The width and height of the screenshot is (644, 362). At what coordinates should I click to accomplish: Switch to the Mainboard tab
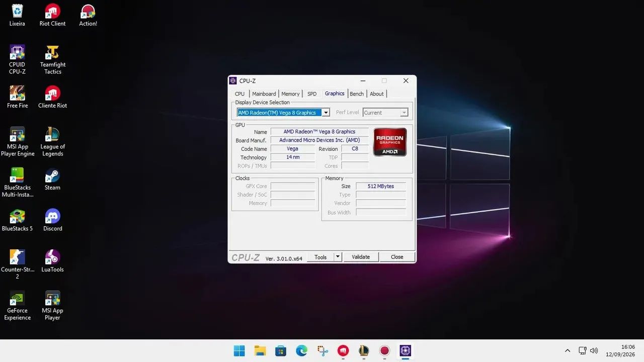pos(264,94)
